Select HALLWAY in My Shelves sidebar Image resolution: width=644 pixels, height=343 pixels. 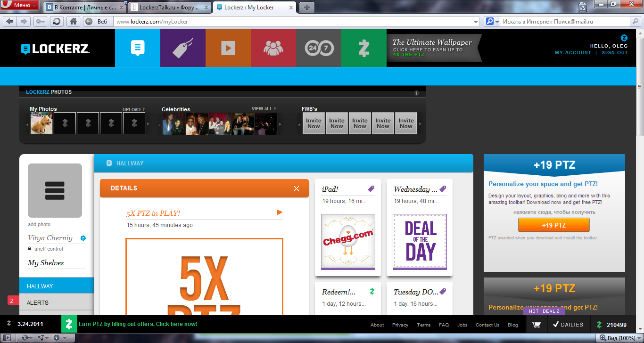[x=57, y=286]
